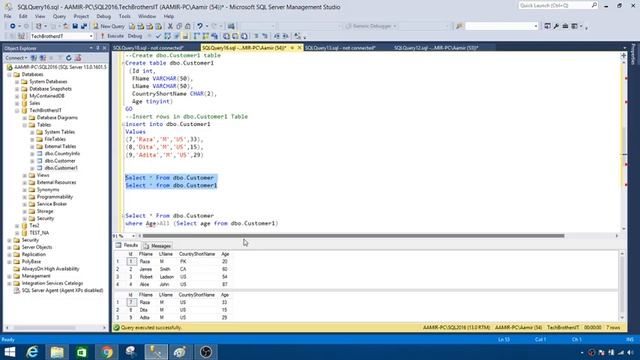Select the Synonyms folder
Image resolution: width=640 pixels, height=360 pixels.
click(x=48, y=190)
